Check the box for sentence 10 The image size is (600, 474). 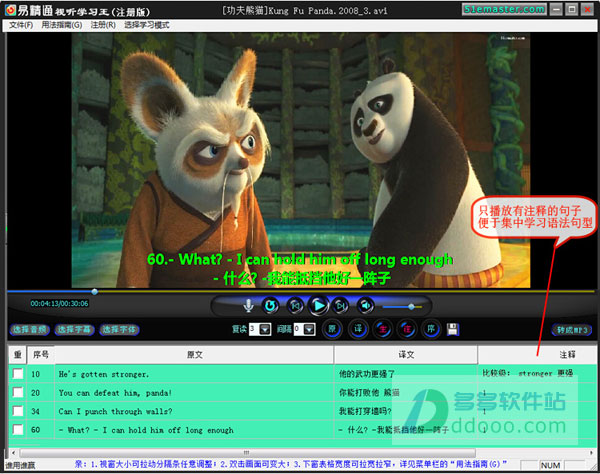[18, 373]
